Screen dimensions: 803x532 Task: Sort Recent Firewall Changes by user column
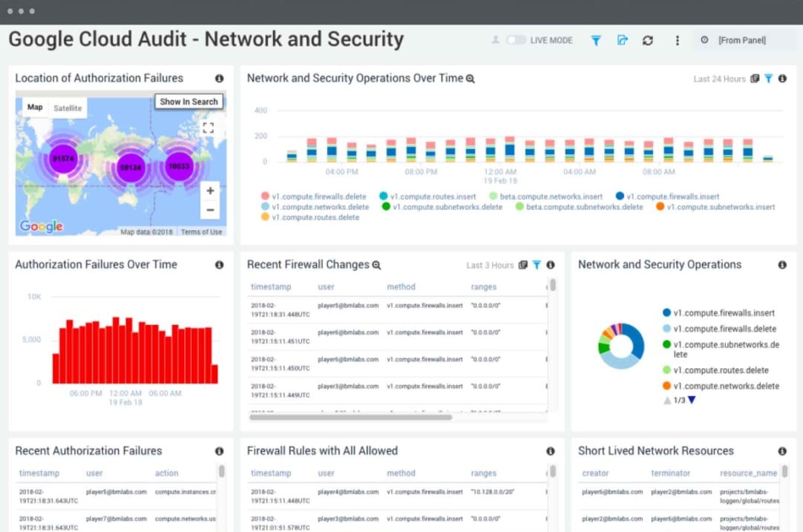[x=326, y=286]
